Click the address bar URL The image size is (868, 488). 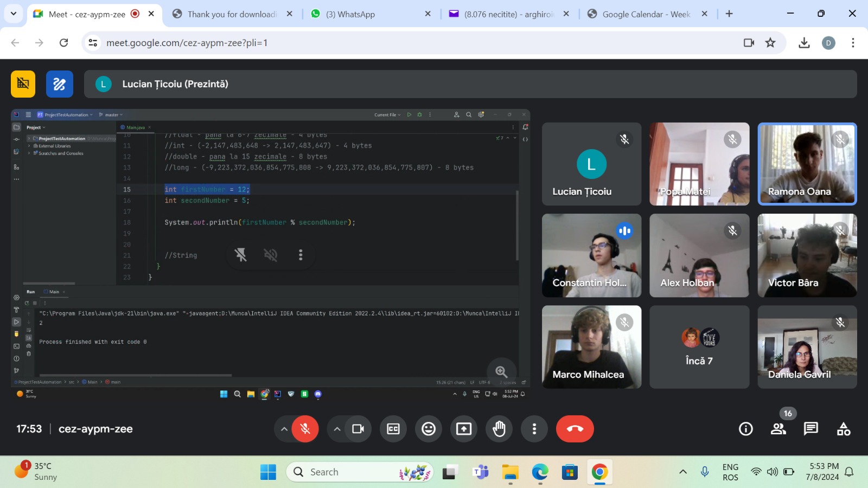pyautogui.click(x=187, y=42)
